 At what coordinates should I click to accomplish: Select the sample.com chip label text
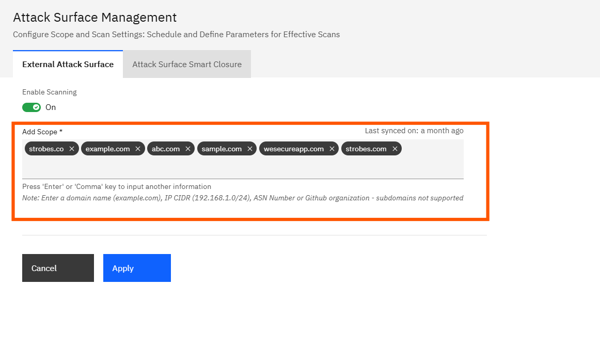(x=222, y=149)
